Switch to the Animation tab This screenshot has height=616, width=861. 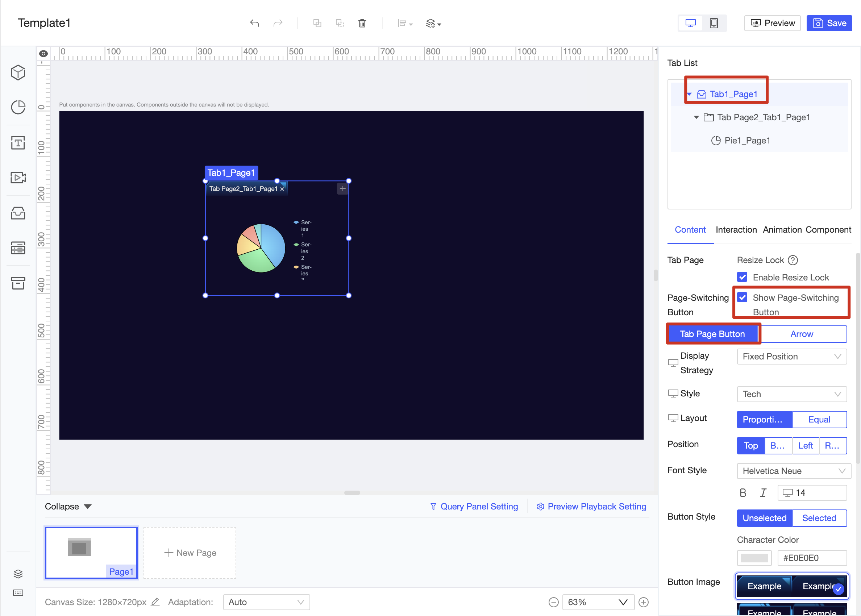click(782, 229)
